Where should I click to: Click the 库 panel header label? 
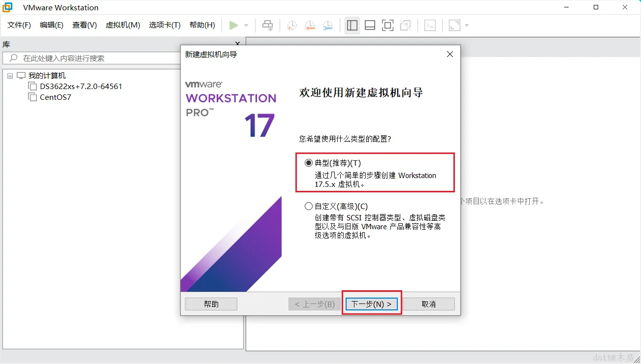tap(6, 44)
